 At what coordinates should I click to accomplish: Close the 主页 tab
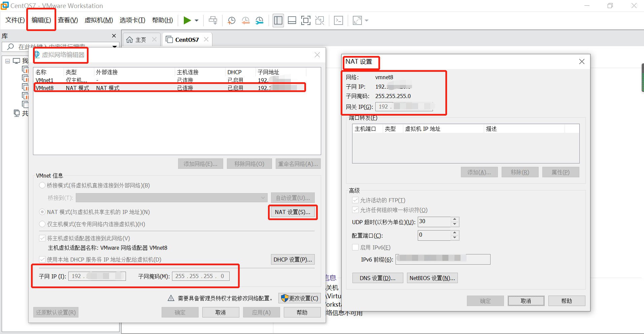coord(154,39)
